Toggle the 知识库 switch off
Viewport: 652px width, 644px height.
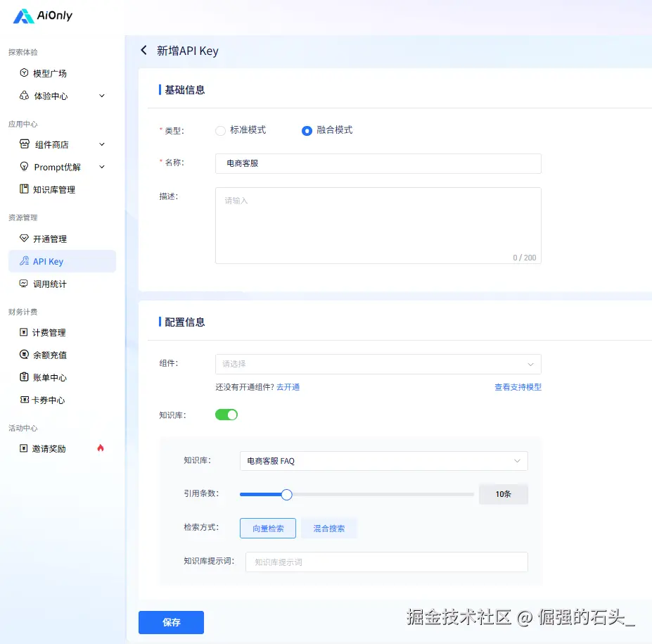[226, 415]
